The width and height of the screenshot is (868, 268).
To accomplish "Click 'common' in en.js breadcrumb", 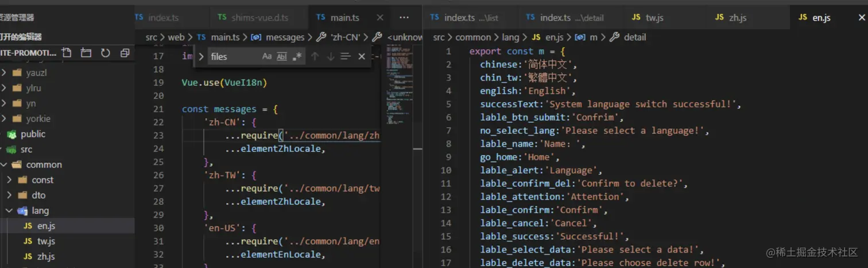I will (x=473, y=37).
